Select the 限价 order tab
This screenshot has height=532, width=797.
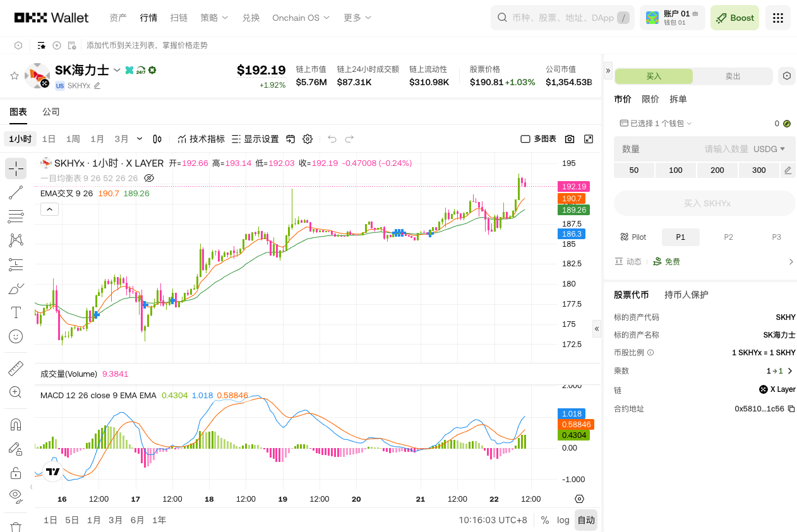650,99
